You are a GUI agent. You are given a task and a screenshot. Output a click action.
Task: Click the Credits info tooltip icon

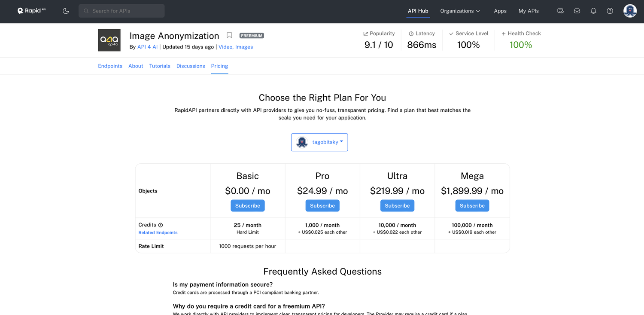click(x=161, y=225)
